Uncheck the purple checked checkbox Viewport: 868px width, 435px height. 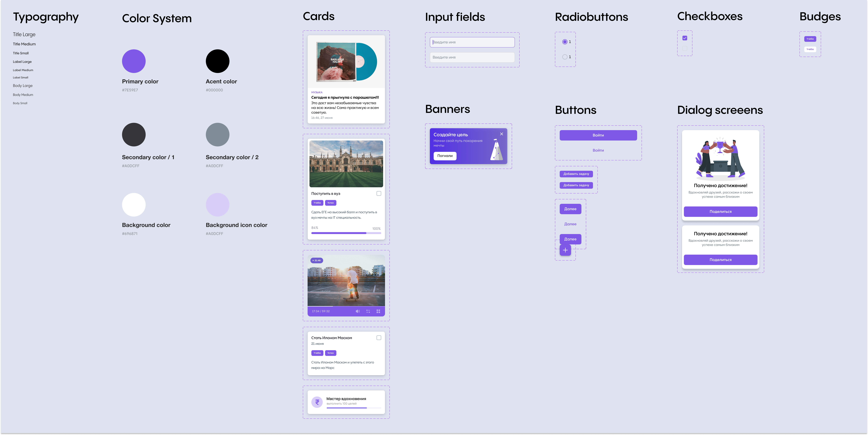[x=685, y=38]
